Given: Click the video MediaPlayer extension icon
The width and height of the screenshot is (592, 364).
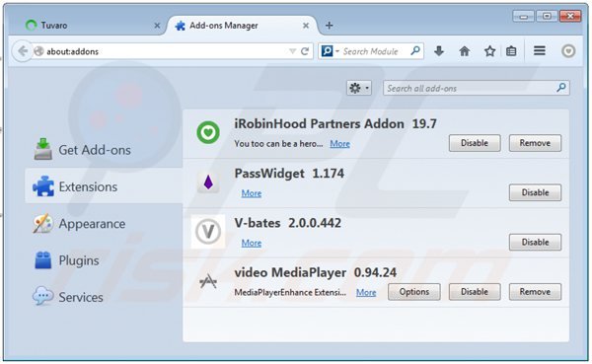Looking at the screenshot, I should click(x=208, y=281).
